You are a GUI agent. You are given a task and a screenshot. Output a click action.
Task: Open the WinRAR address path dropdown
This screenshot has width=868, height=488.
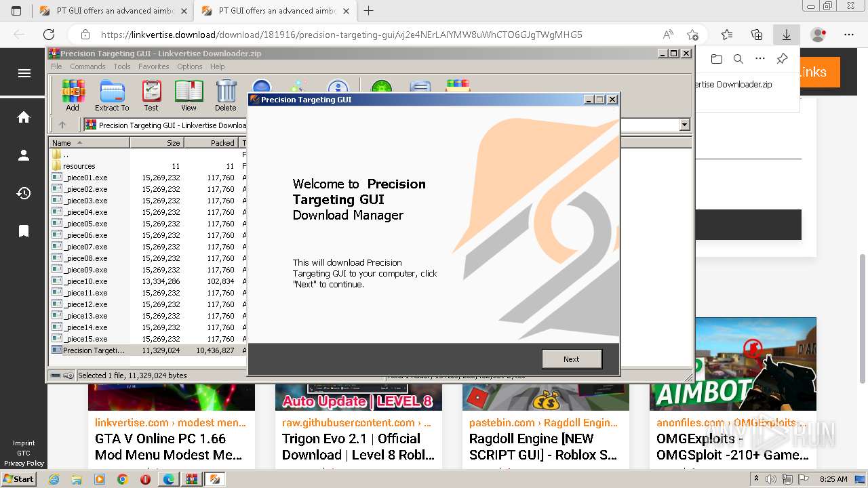coord(684,125)
